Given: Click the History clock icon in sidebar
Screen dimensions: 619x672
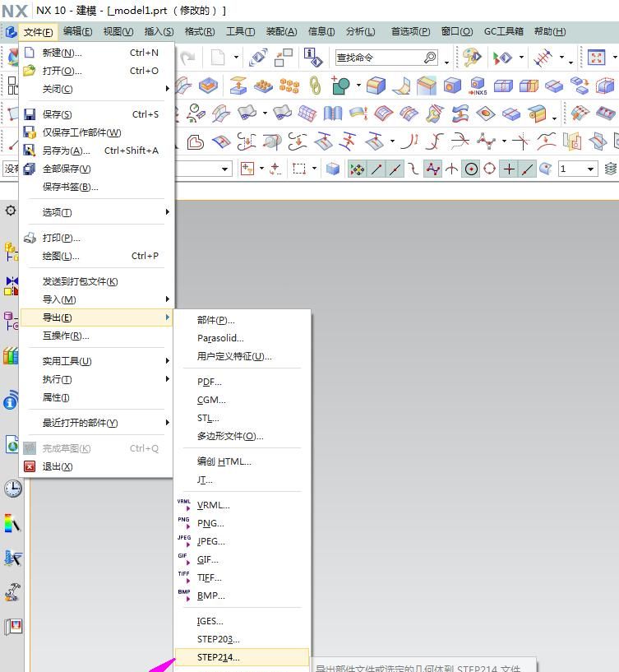Looking at the screenshot, I should [12, 488].
